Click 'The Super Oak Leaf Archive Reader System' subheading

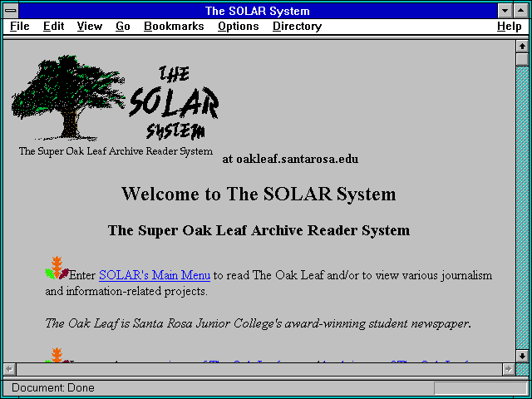[x=259, y=230]
